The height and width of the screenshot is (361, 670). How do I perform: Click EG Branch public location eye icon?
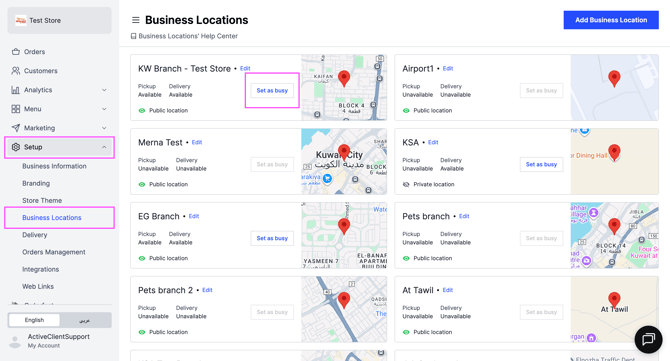point(142,258)
